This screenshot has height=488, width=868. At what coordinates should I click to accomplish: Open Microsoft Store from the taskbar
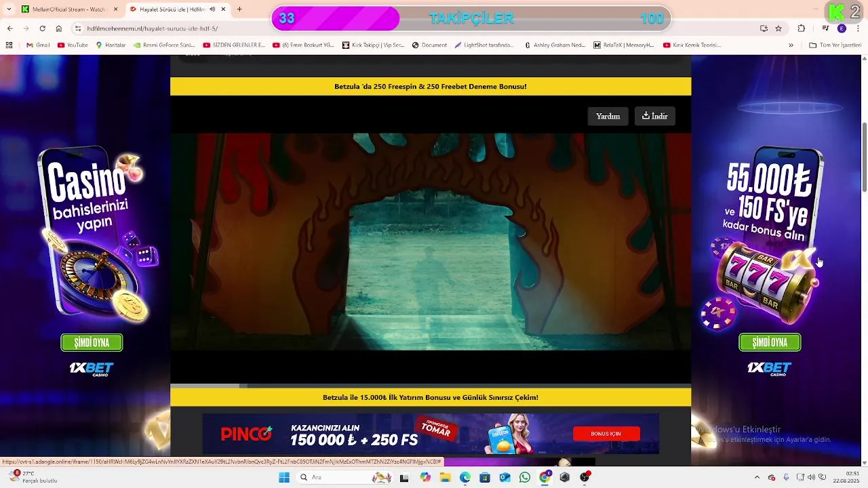click(485, 477)
